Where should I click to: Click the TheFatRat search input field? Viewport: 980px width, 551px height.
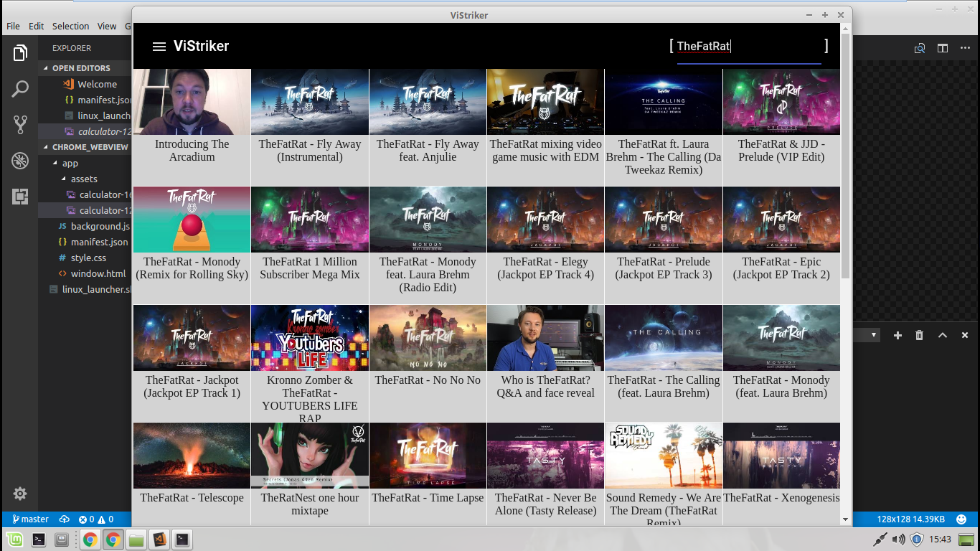pyautogui.click(x=749, y=47)
